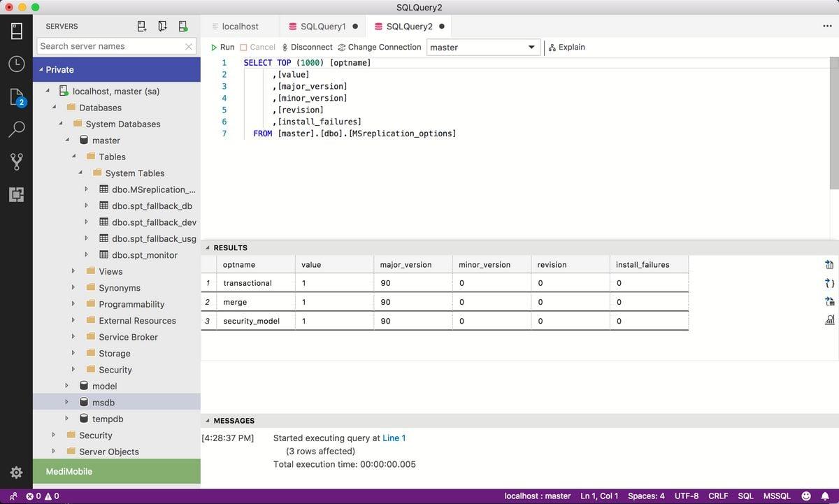Click the New Connection icon in Servers header
Viewport: 839px width, 504px height.
click(142, 27)
